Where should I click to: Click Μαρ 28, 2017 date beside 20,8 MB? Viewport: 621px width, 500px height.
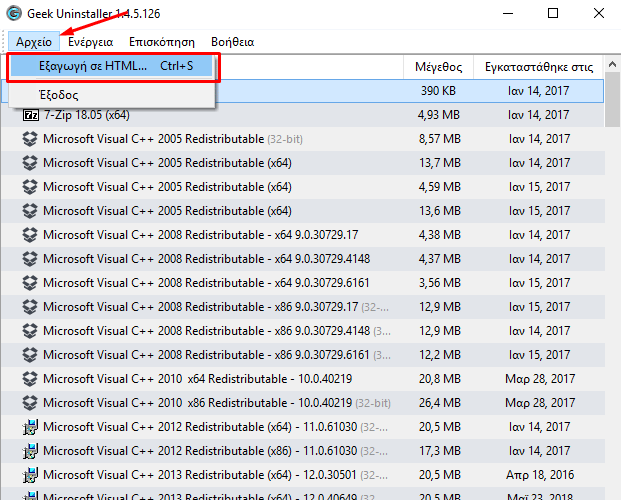pyautogui.click(x=540, y=379)
